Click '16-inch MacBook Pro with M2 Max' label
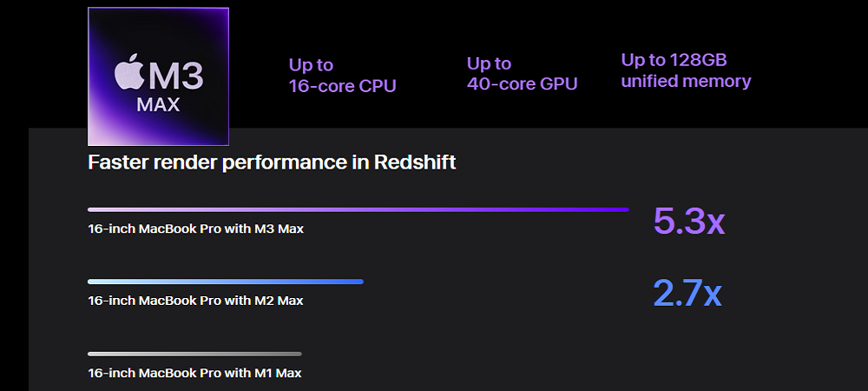 tap(195, 301)
